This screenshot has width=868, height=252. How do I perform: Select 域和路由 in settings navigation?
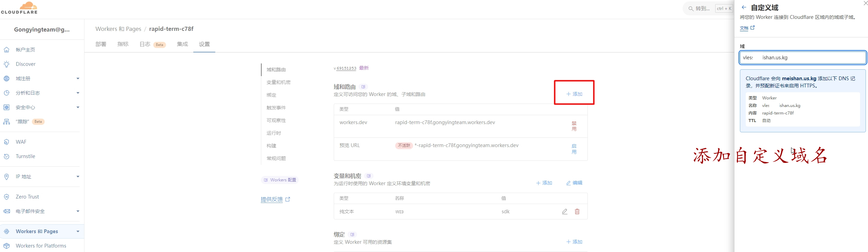pyautogui.click(x=276, y=70)
